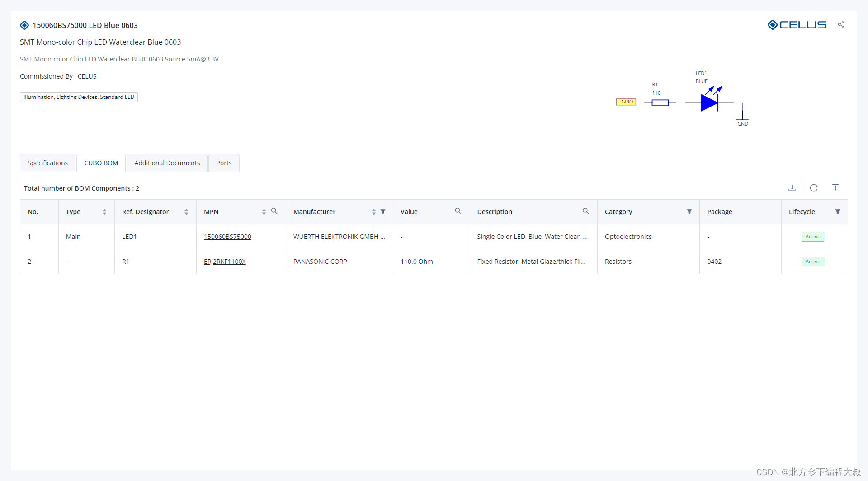Open the Additional Documents tab
Viewport: 868px width, 481px height.
167,163
